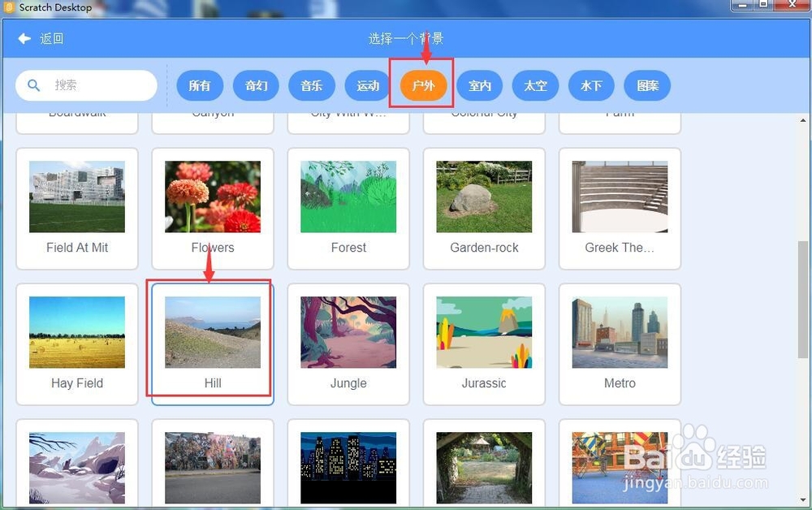Select the 室内 category filter
This screenshot has width=812, height=510.
coord(480,85)
